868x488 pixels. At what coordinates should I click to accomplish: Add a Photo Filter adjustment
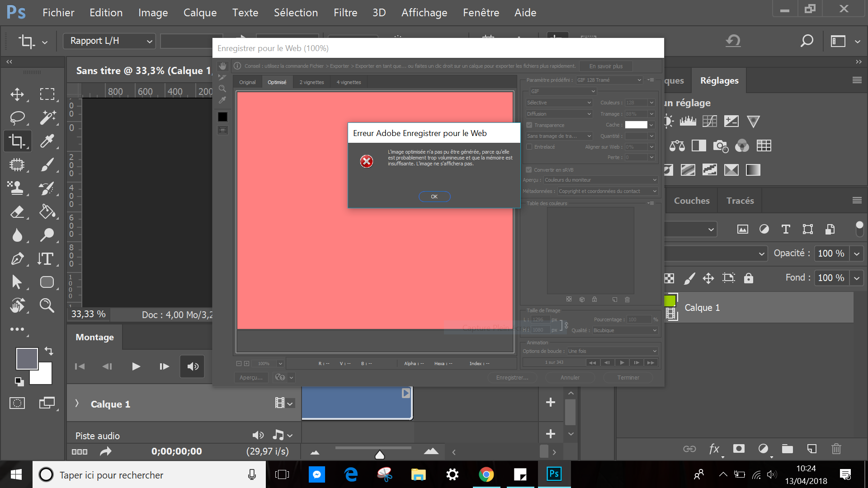tap(721, 146)
